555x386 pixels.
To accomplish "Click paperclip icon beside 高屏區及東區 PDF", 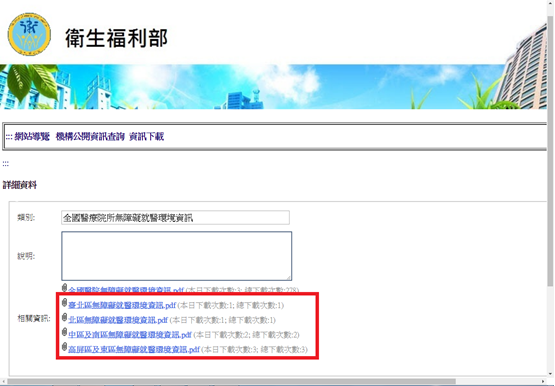I will point(64,347).
